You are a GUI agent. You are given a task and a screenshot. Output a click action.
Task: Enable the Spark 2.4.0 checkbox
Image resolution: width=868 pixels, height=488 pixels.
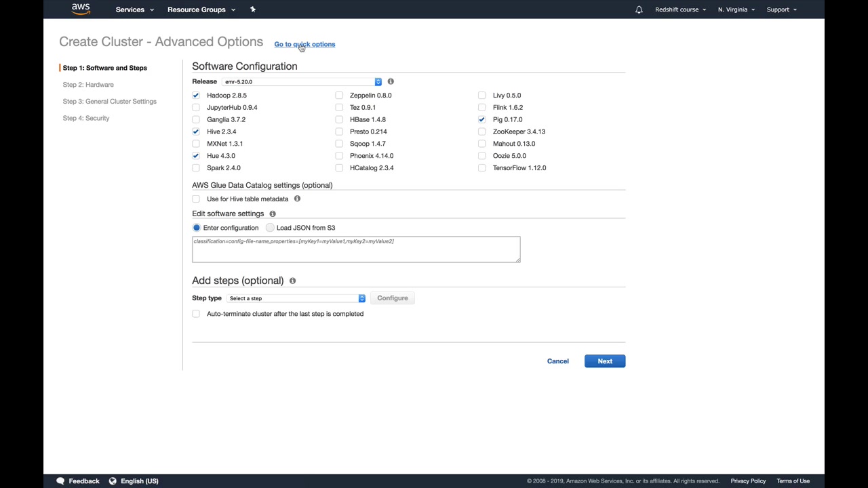pyautogui.click(x=196, y=168)
